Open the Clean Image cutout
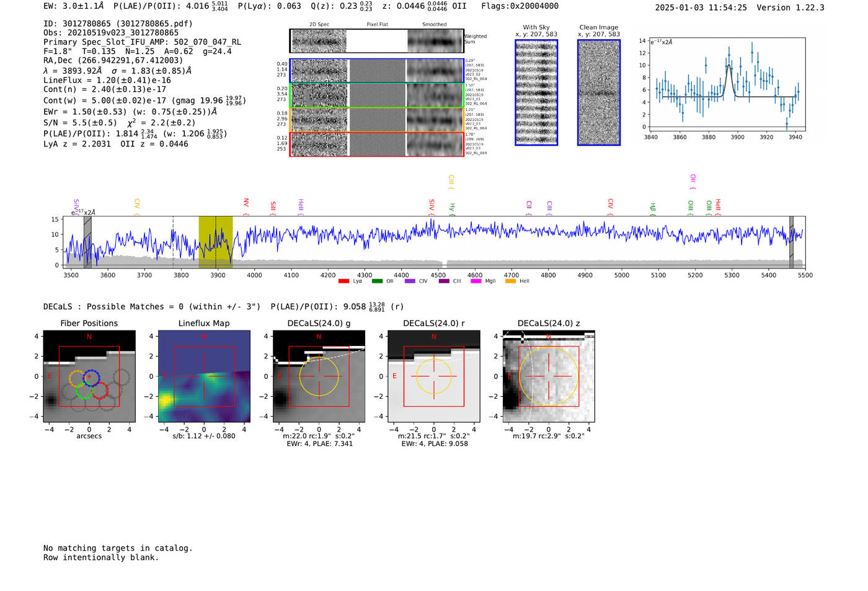 pos(599,92)
